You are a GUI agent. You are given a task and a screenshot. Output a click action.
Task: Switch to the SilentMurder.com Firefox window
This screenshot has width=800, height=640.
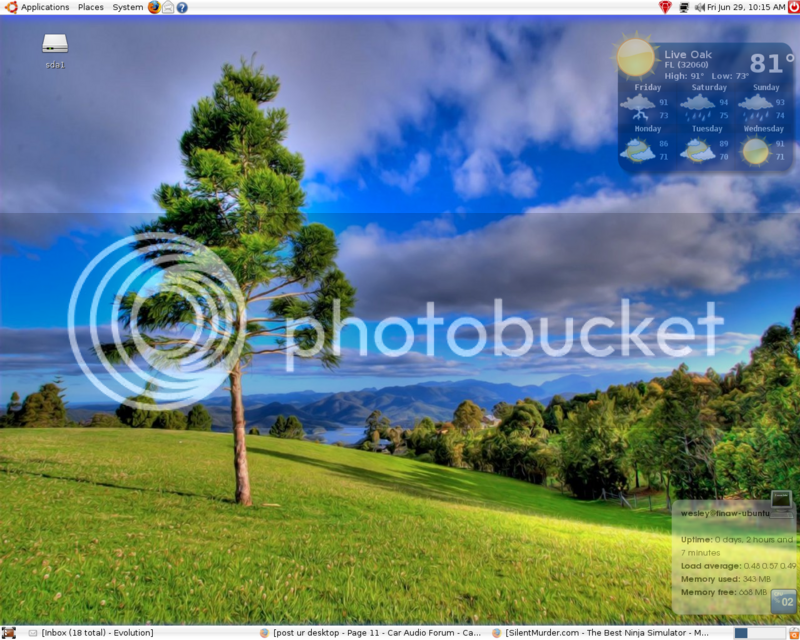click(x=601, y=633)
